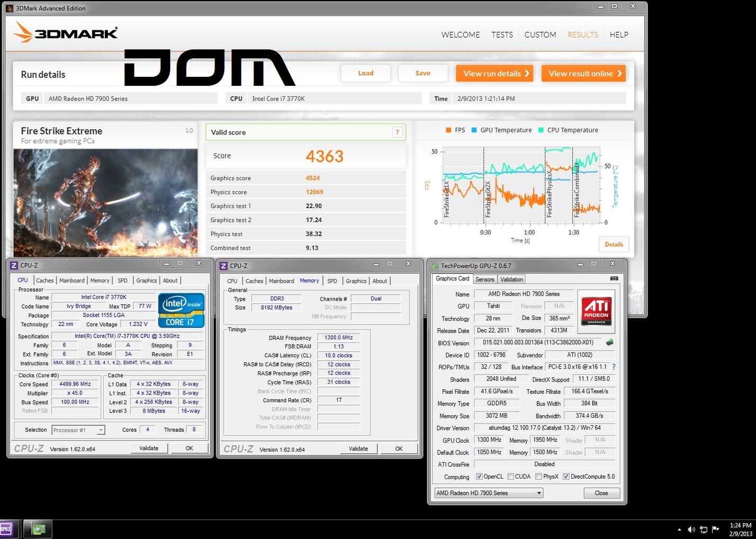The height and width of the screenshot is (539, 756).
Task: Click OK in the left CPU-Z window
Action: (190, 448)
